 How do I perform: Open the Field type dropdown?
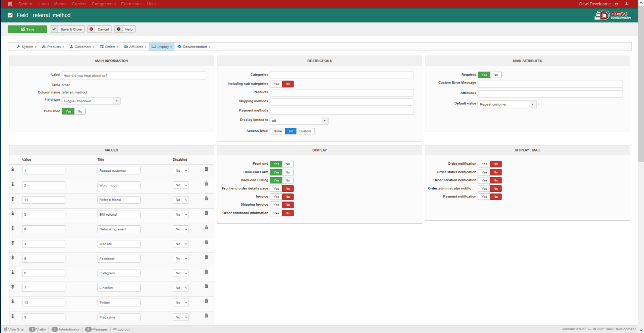91,101
